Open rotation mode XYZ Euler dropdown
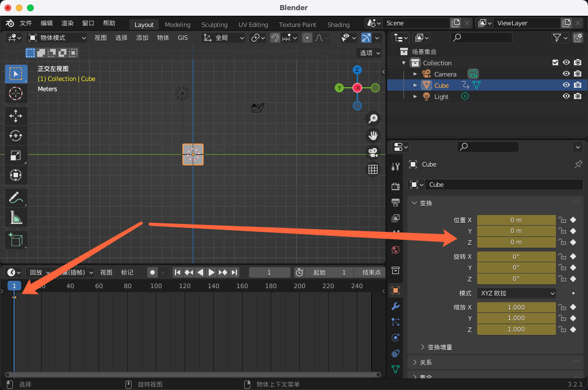Screen dimensions: 588x390 (x=517, y=293)
